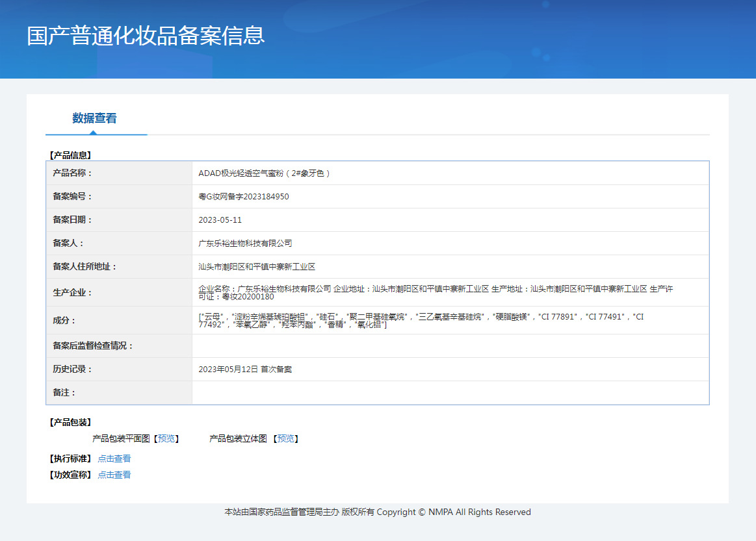Image resolution: width=756 pixels, height=541 pixels.
Task: Select history entry 2023年05月12日 首次备案
Action: [x=245, y=369]
